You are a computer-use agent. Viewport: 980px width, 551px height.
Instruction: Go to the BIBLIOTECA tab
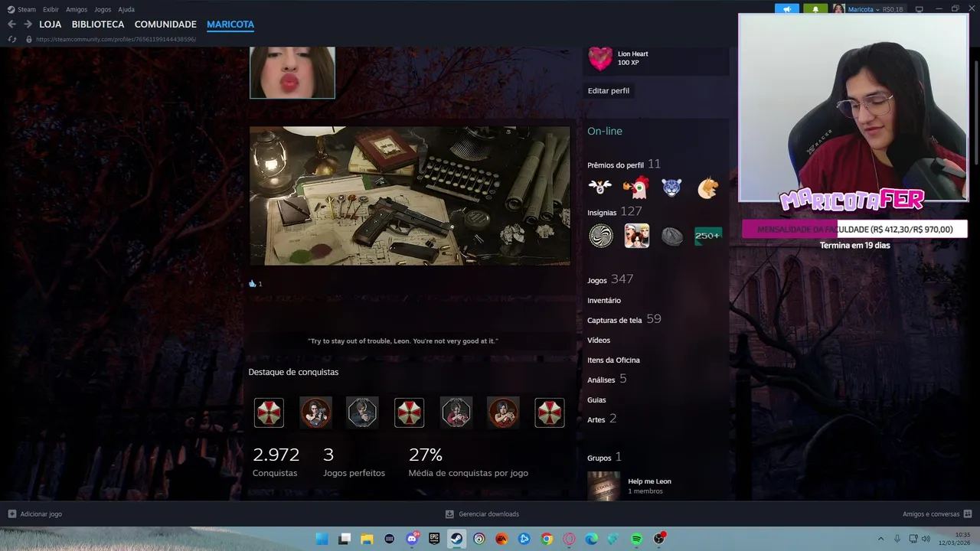(x=98, y=24)
